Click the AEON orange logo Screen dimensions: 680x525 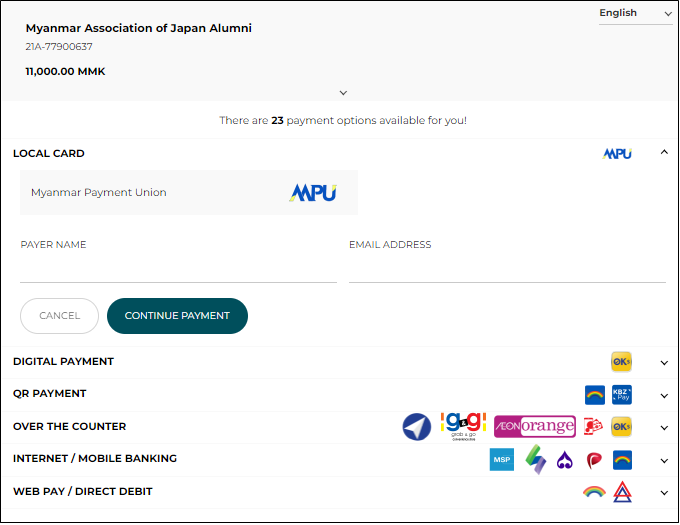point(535,427)
